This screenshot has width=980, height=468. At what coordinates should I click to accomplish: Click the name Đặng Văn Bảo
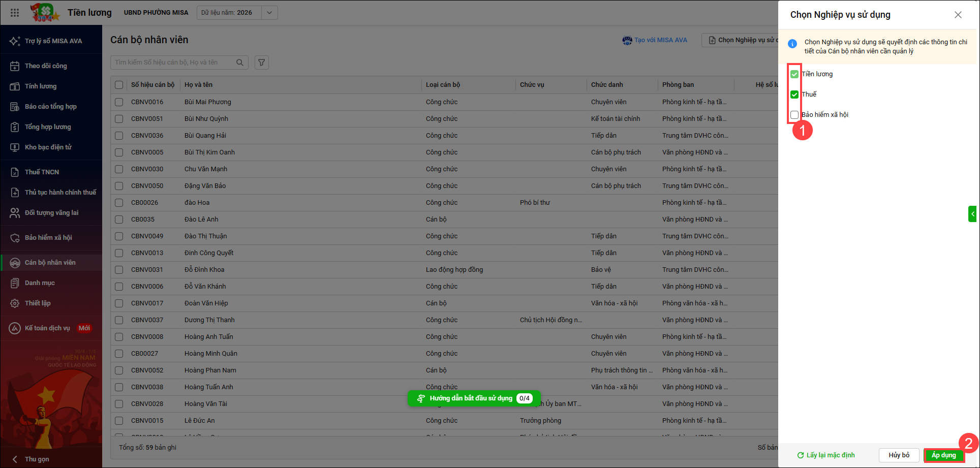[x=205, y=186]
